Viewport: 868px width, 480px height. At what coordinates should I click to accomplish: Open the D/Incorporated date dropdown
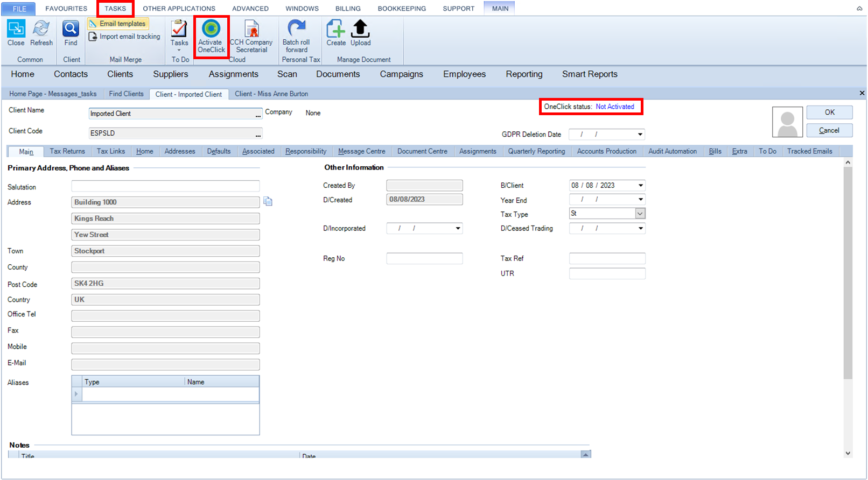458,229
